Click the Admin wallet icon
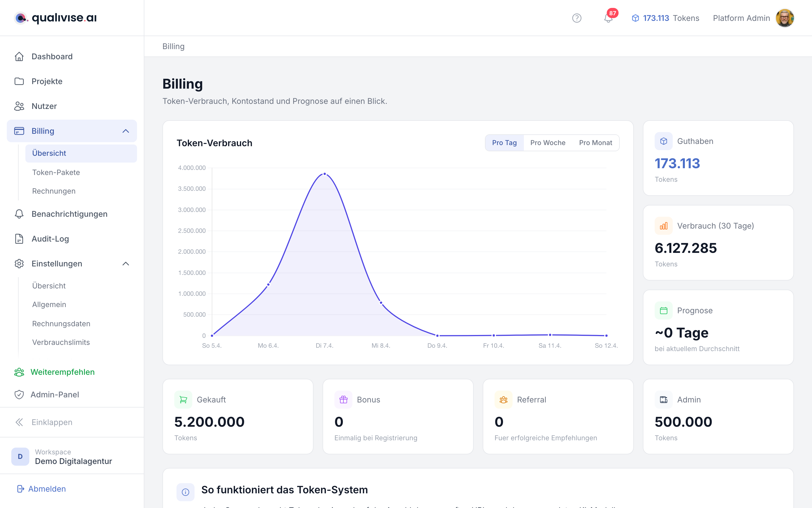Screen dimensions: 812x508 [663, 399]
